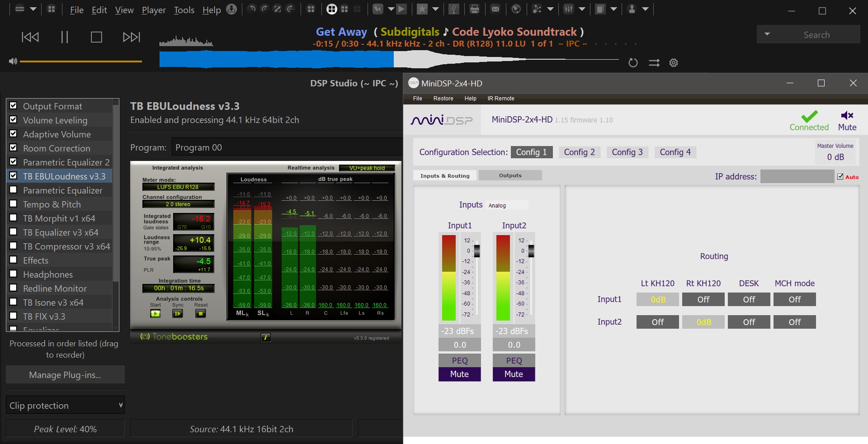Expand the zone selector dropdown arrow
868x444 pixels.
click(33, 9)
